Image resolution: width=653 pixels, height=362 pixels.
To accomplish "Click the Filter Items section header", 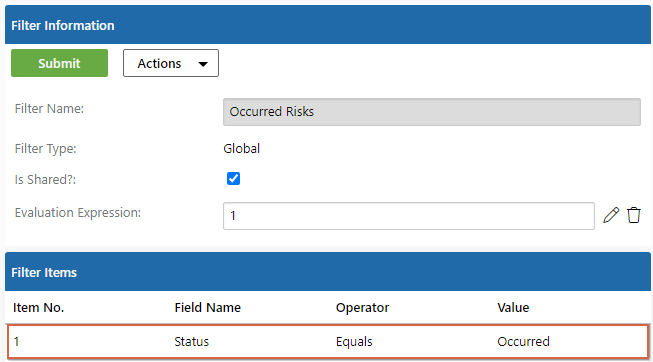I will pos(328,272).
